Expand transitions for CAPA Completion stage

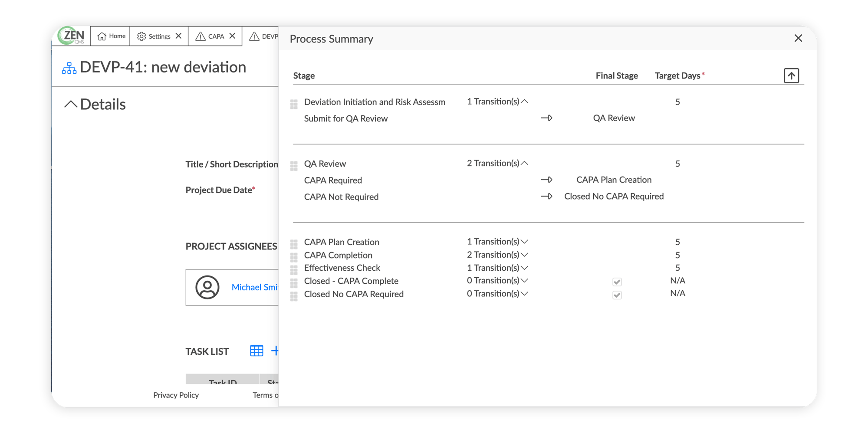(x=524, y=255)
